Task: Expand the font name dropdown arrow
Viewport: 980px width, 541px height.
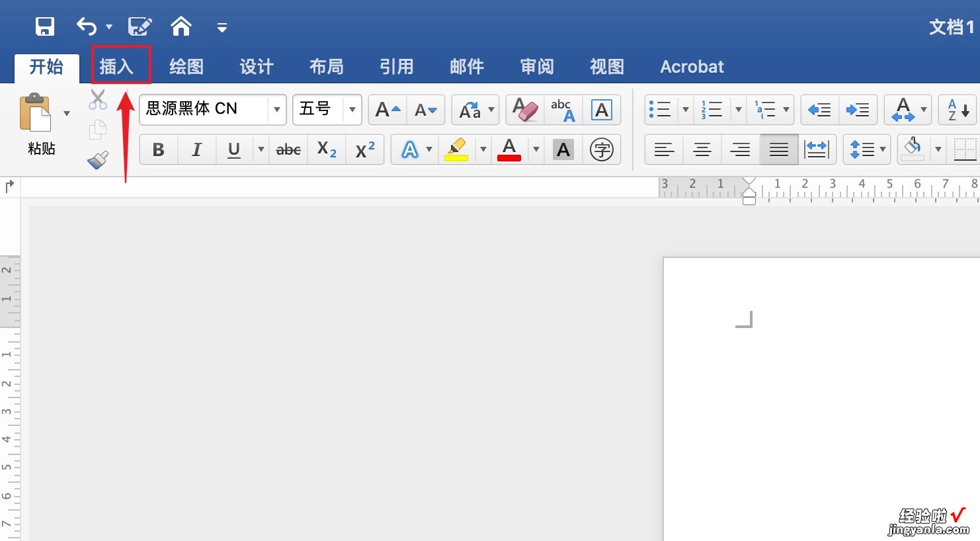Action: [277, 110]
